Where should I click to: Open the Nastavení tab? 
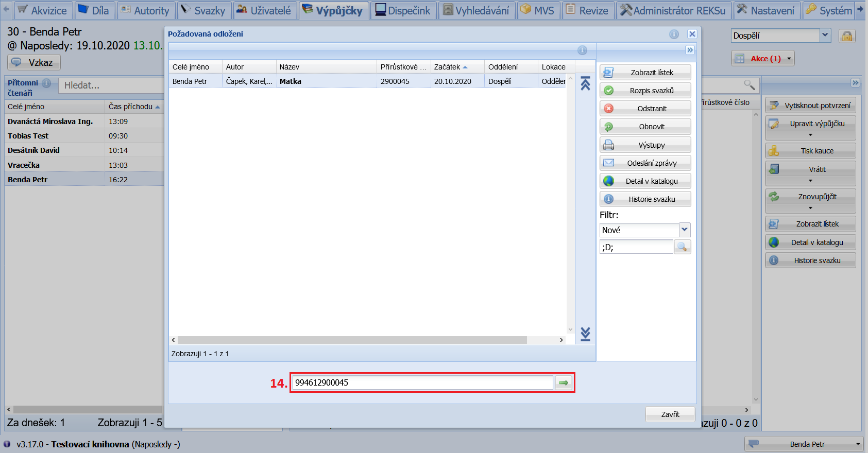click(x=766, y=10)
